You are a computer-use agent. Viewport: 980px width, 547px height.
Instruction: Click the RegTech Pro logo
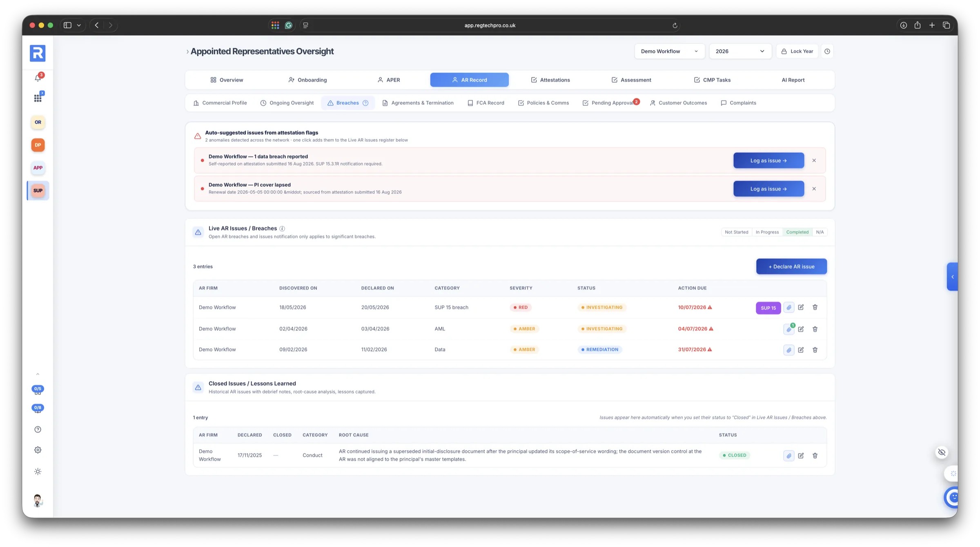tap(38, 54)
